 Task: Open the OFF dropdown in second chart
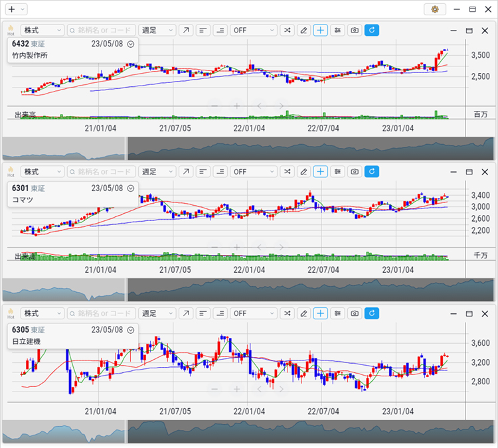click(253, 172)
